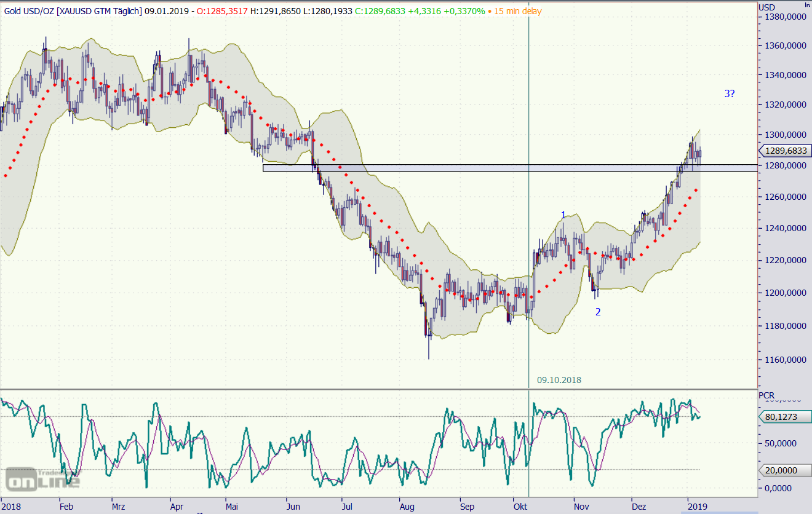Select the blue wave label "1" near the October high
The width and height of the screenshot is (812, 514).
click(x=563, y=215)
